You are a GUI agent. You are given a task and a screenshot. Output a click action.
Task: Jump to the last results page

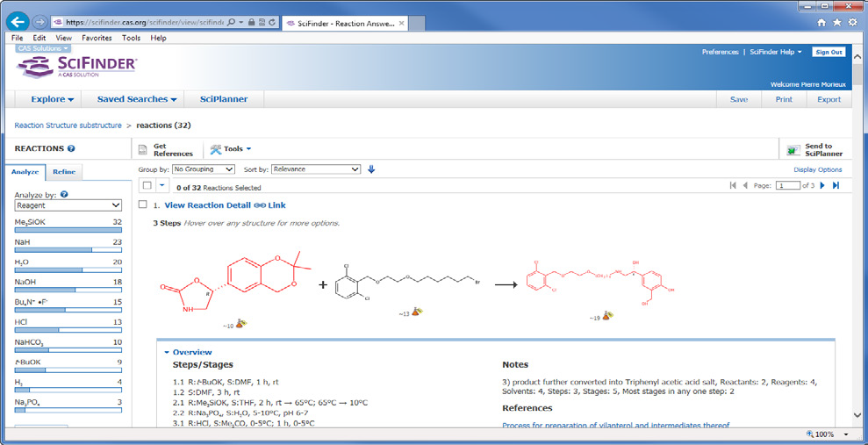coord(836,185)
